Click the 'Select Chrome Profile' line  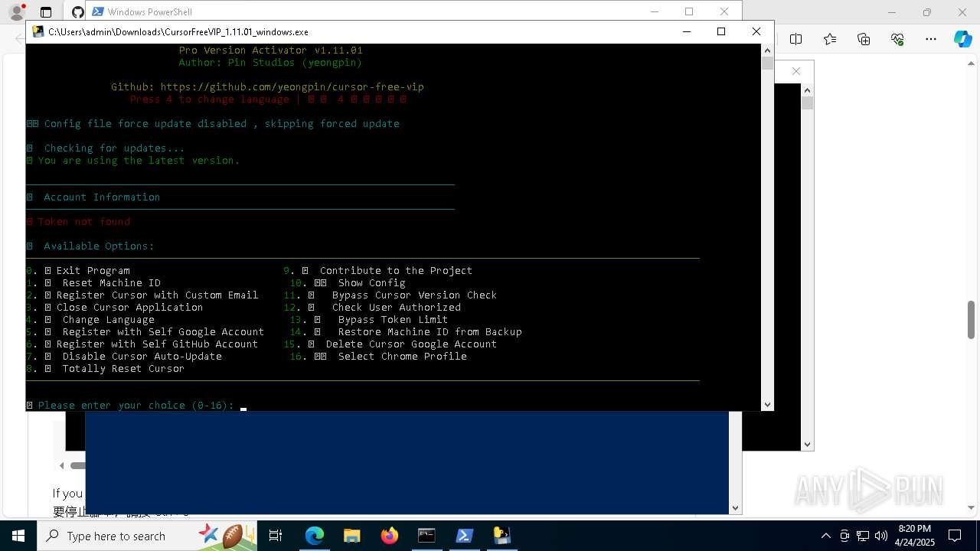pyautogui.click(x=378, y=357)
